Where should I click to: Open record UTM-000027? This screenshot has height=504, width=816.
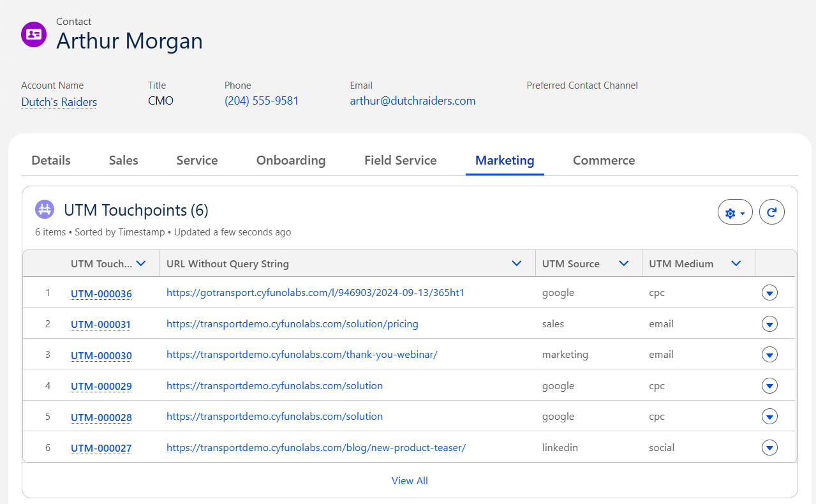[101, 448]
